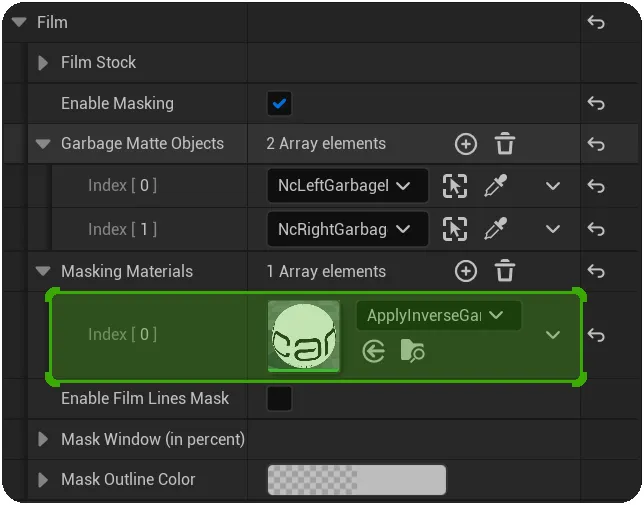Select Enable Film Lines Mask label
The height and width of the screenshot is (505, 644).
[x=145, y=399]
